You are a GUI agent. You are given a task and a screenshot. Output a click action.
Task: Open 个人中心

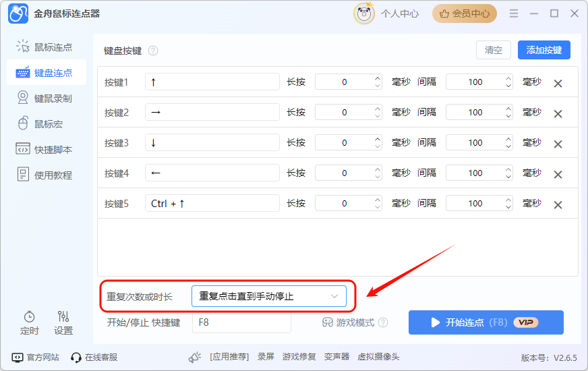[x=399, y=14]
